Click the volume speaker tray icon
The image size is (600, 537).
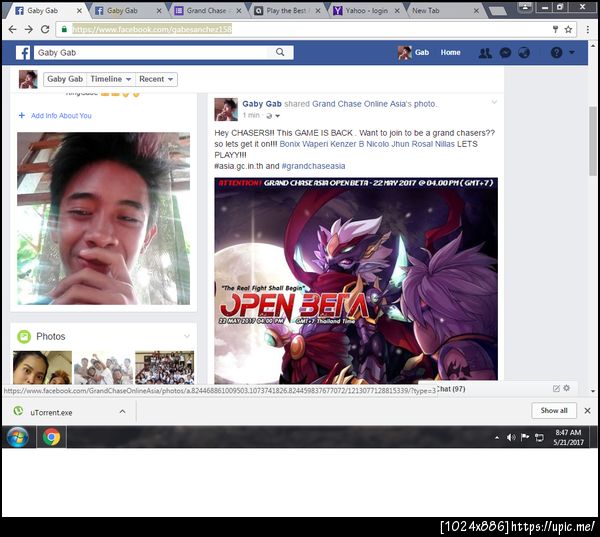[510, 437]
